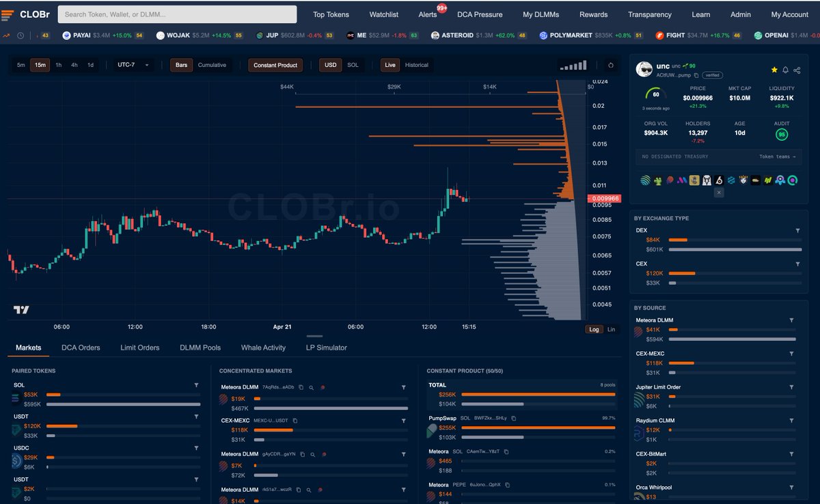Image resolution: width=820 pixels, height=504 pixels.
Task: Open trending arrow icon in ticker bar
Action: (6, 36)
